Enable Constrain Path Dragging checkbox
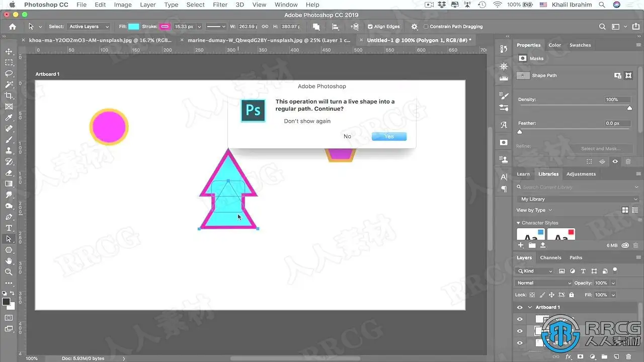 pos(426,27)
